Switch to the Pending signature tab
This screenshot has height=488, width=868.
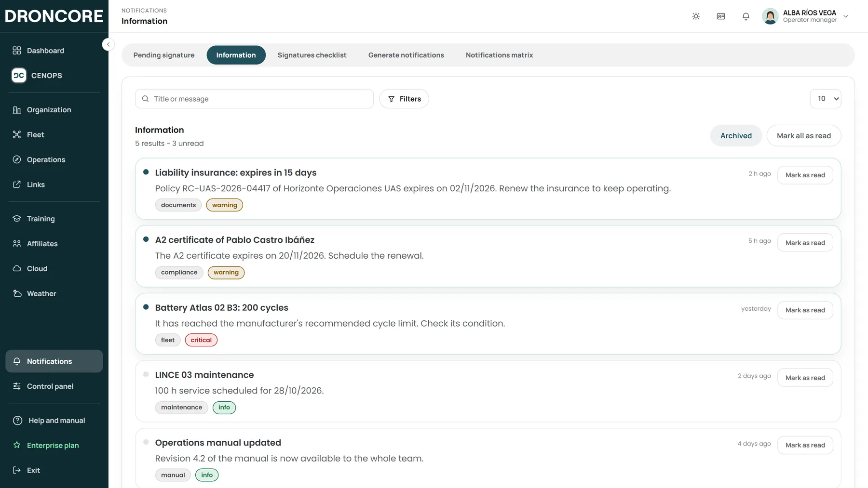coord(164,55)
